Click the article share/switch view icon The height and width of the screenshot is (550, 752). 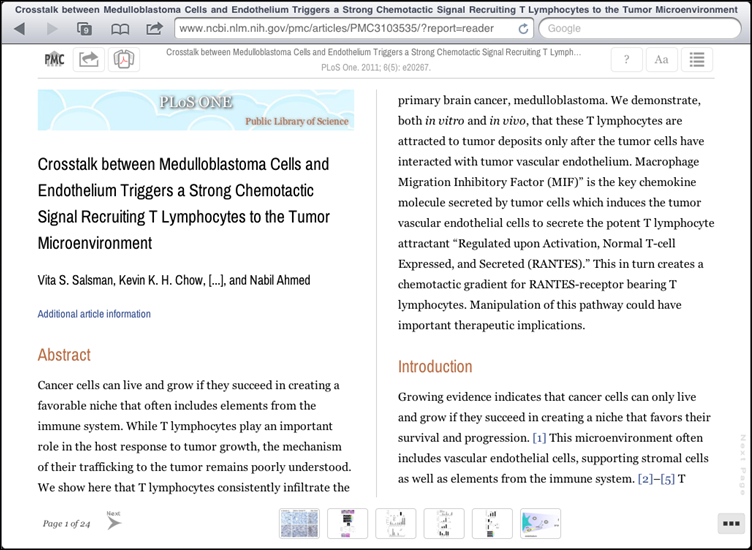(89, 60)
